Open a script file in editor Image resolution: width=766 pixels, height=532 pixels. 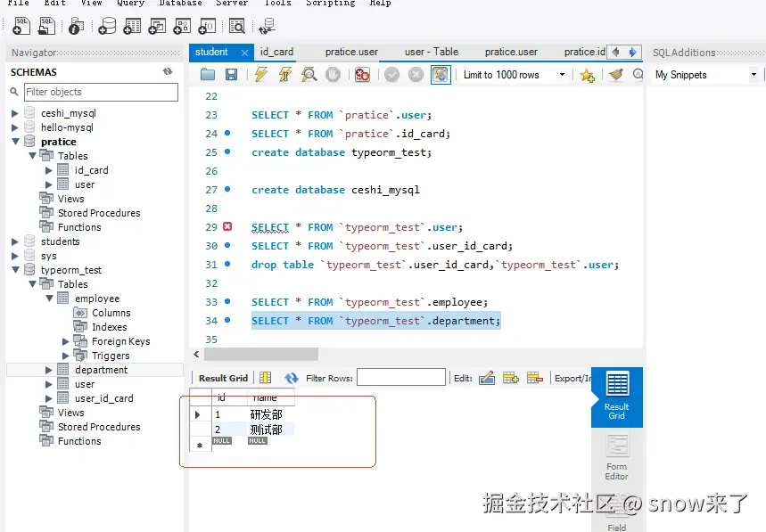click(208, 75)
